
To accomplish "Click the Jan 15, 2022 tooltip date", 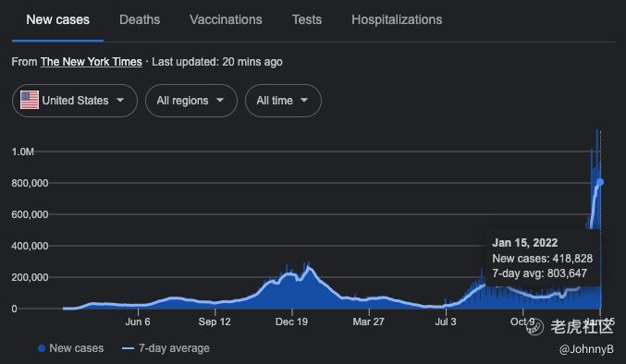I will point(525,243).
